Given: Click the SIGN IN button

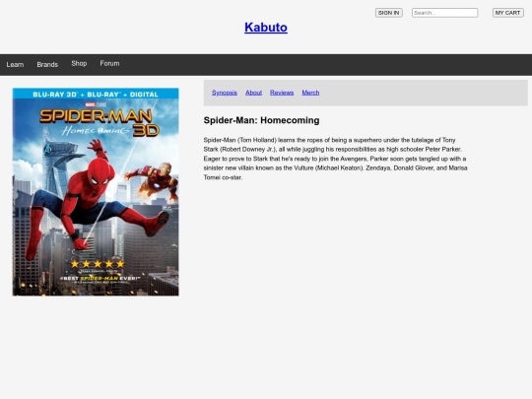Looking at the screenshot, I should 389,13.
